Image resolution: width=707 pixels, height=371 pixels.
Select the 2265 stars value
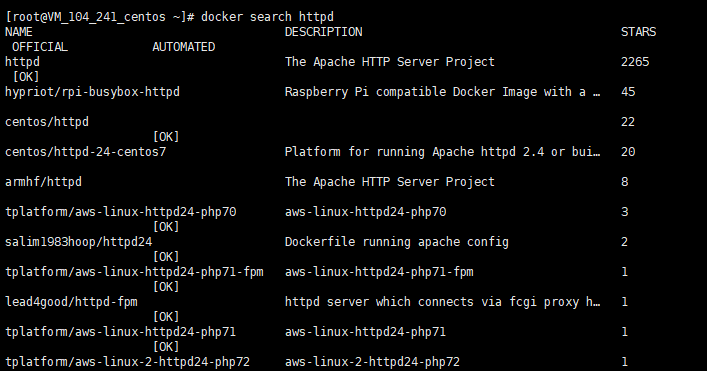point(635,62)
